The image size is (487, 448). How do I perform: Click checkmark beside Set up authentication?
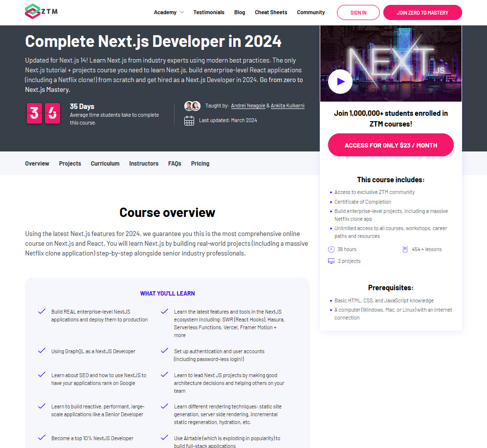tap(164, 351)
